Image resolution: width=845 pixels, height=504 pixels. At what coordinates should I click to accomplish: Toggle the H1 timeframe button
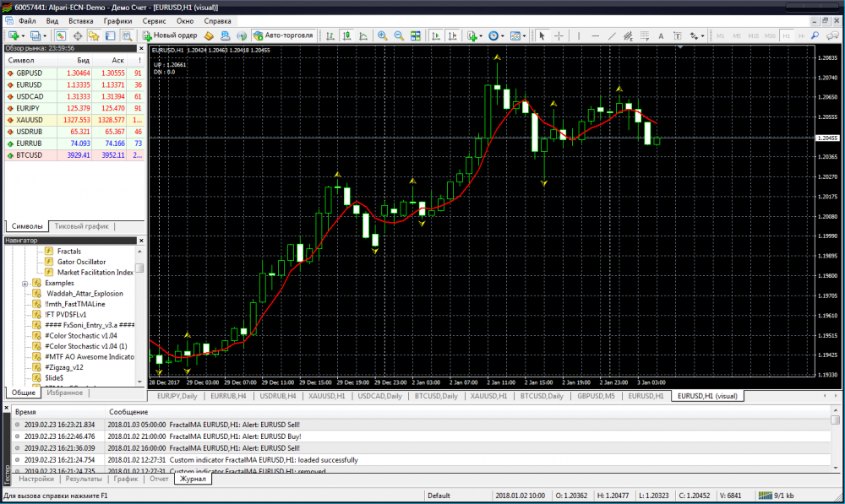pyautogui.click(x=786, y=35)
